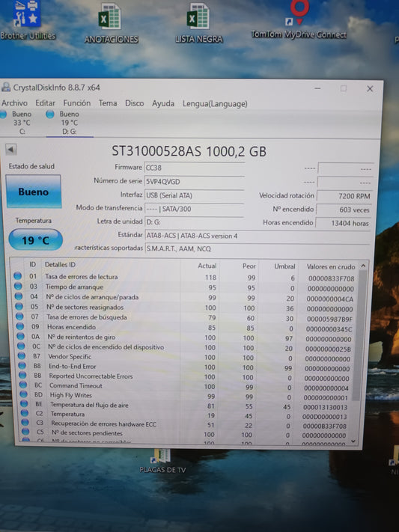Click the status dot for attribute C3
The height and width of the screenshot is (532, 399).
click(x=25, y=423)
